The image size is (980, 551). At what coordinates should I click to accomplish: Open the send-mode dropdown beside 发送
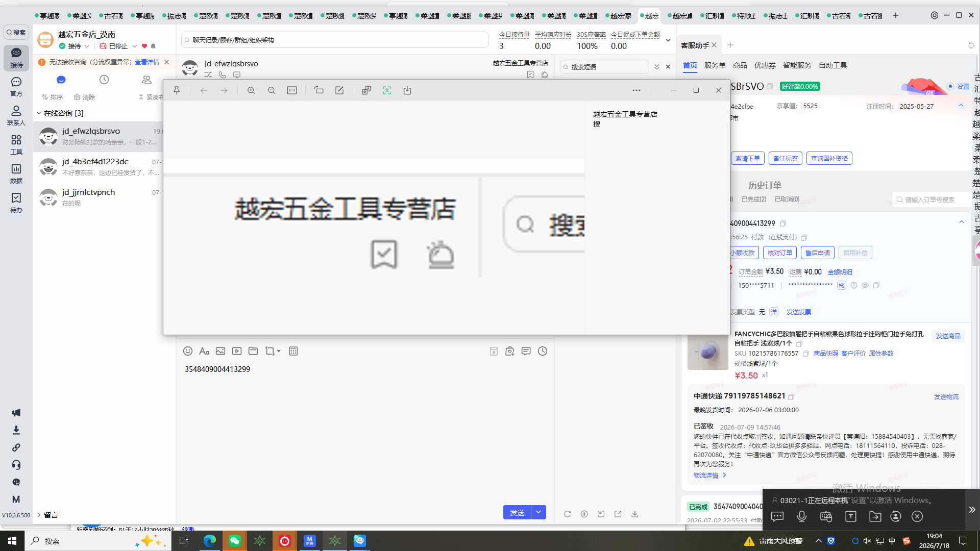pos(538,512)
